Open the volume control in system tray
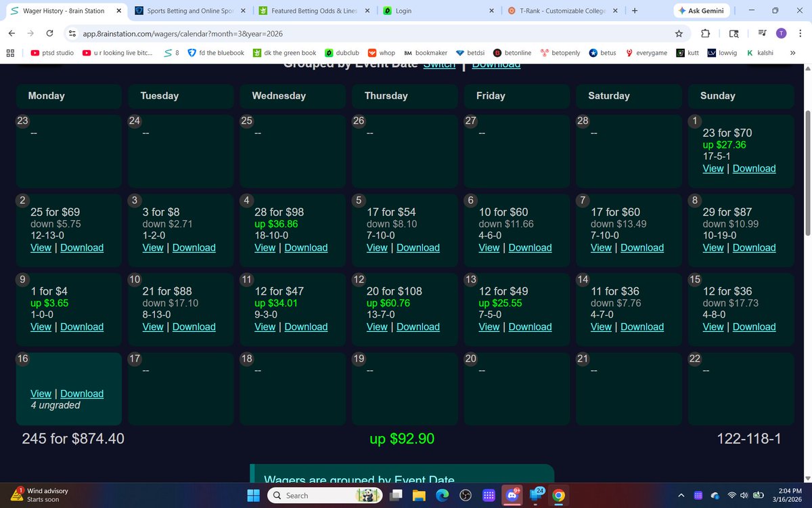Screen dimensions: 812x508 pyautogui.click(x=744, y=496)
